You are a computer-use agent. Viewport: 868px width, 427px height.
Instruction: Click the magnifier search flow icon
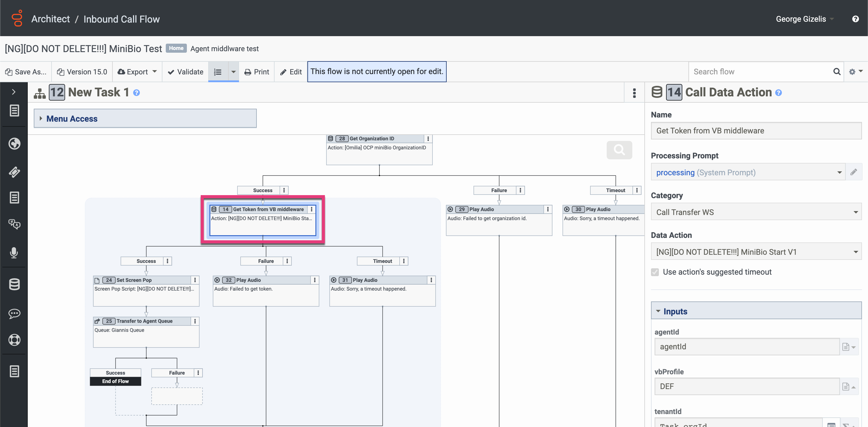pyautogui.click(x=837, y=72)
